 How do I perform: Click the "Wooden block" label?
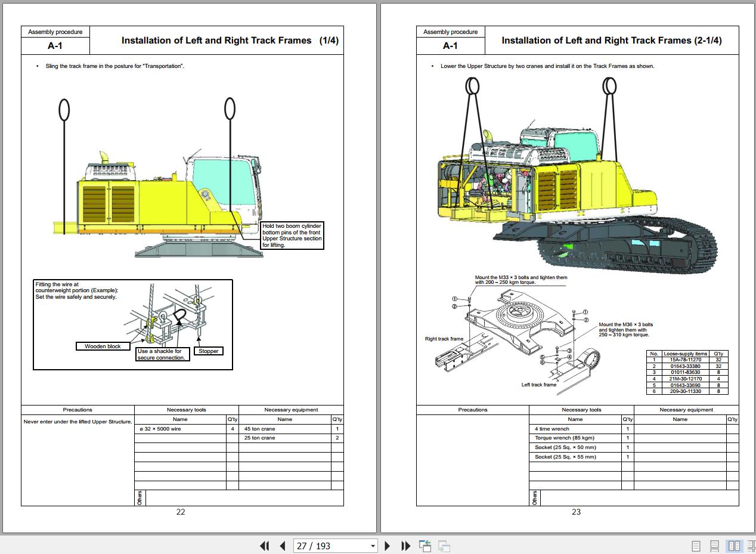103,346
